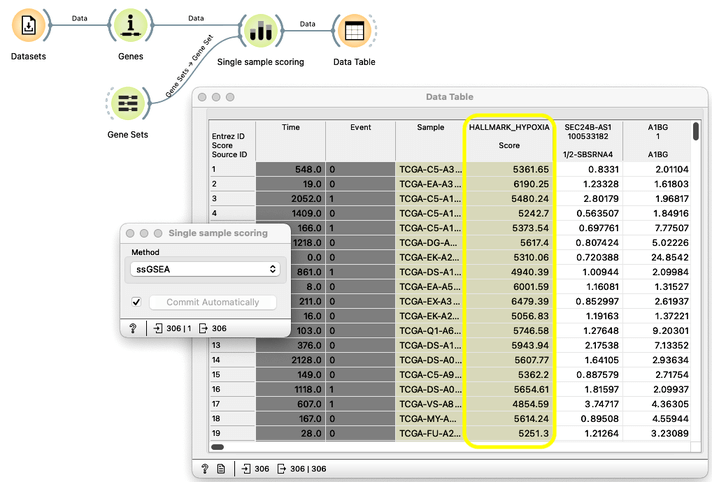
Task: Select the HALLMARK_HYPOXIA column header
Action: [x=509, y=140]
